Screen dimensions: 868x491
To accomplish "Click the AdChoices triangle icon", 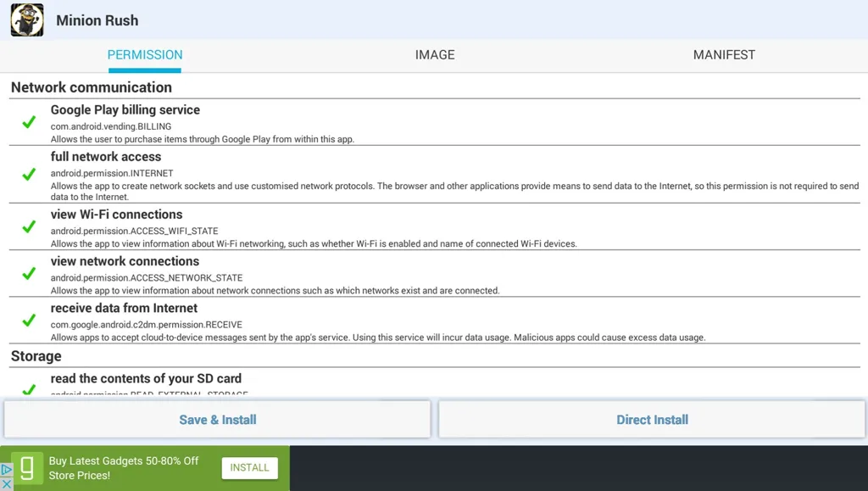I will [6, 471].
